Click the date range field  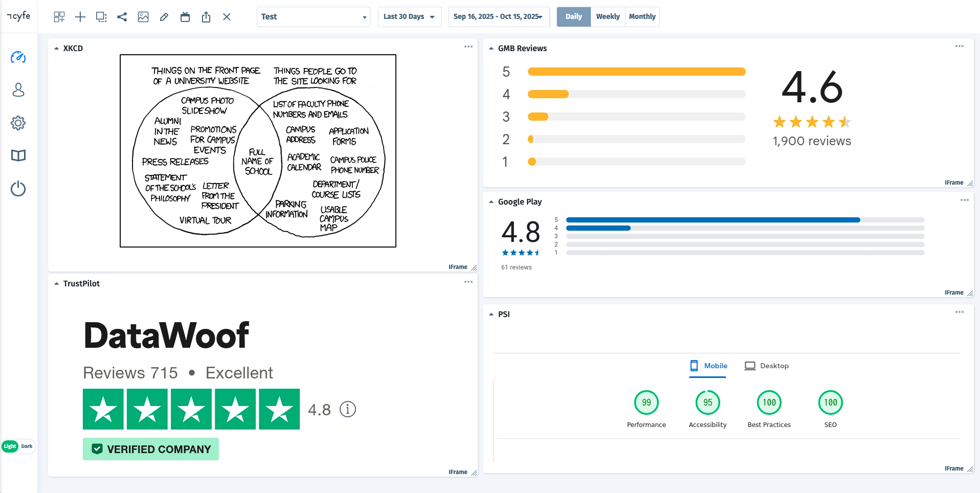[x=498, y=17]
